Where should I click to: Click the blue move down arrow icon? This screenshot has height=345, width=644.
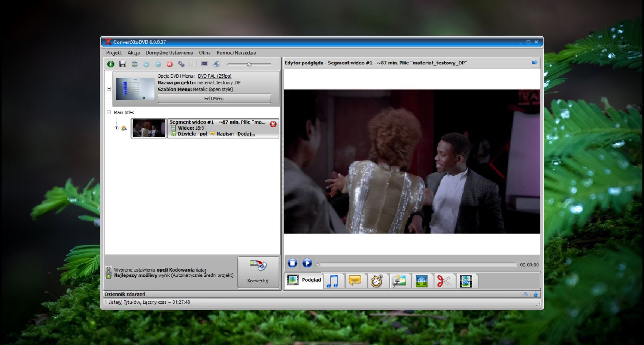point(146,64)
